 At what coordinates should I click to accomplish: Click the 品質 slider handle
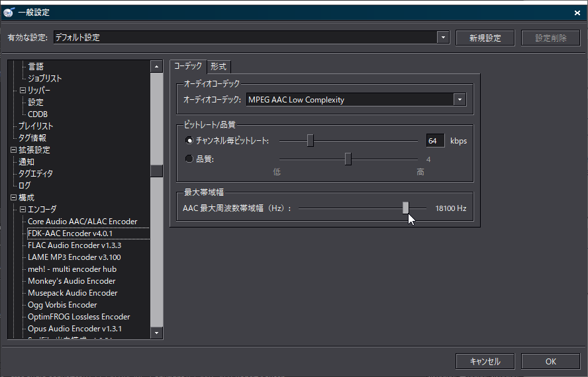(348, 159)
